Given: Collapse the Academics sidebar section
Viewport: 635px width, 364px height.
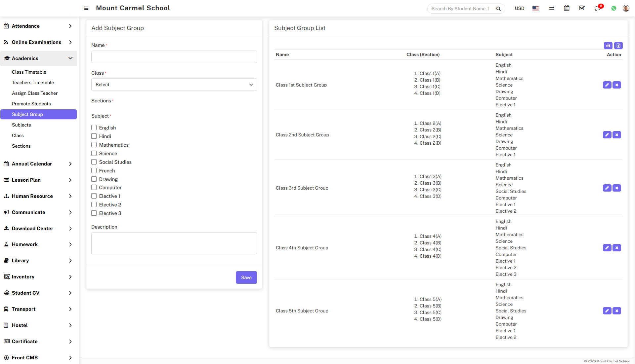Looking at the screenshot, I should [38, 58].
